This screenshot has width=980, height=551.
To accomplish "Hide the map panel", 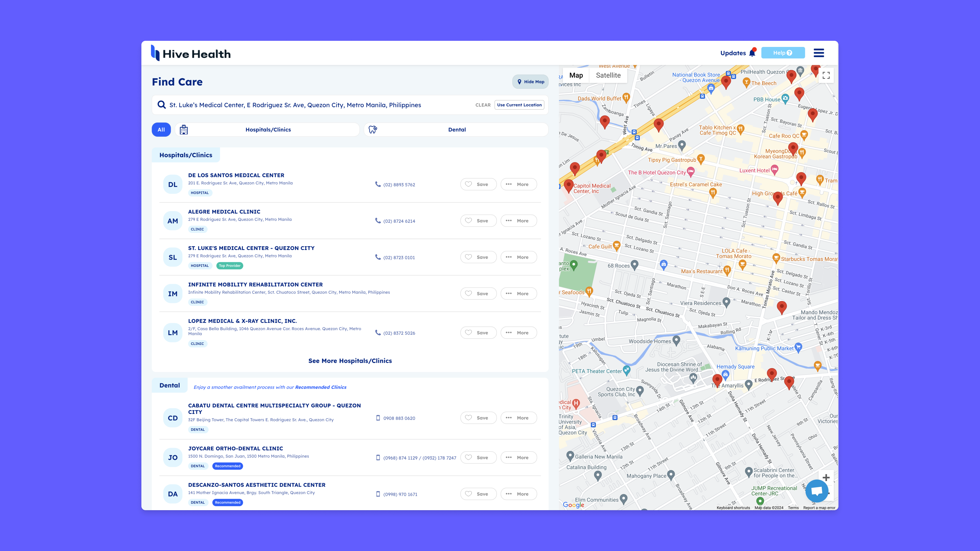I will click(x=530, y=82).
